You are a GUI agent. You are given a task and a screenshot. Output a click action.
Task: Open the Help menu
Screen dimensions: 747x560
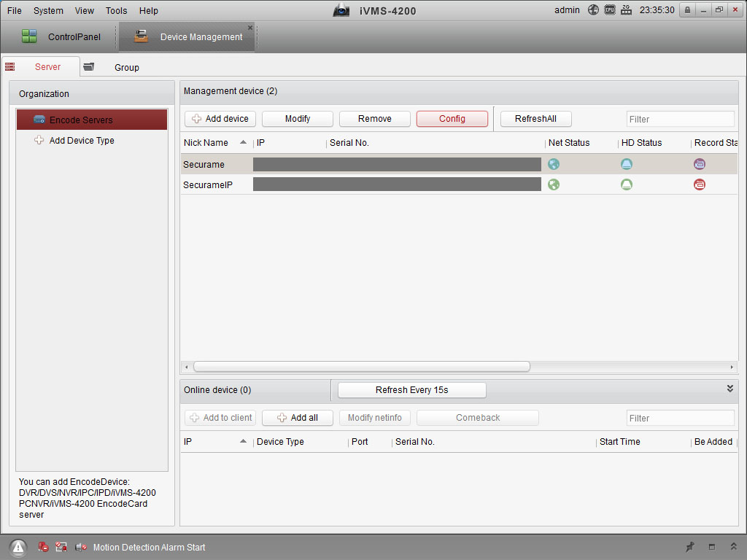click(x=149, y=10)
